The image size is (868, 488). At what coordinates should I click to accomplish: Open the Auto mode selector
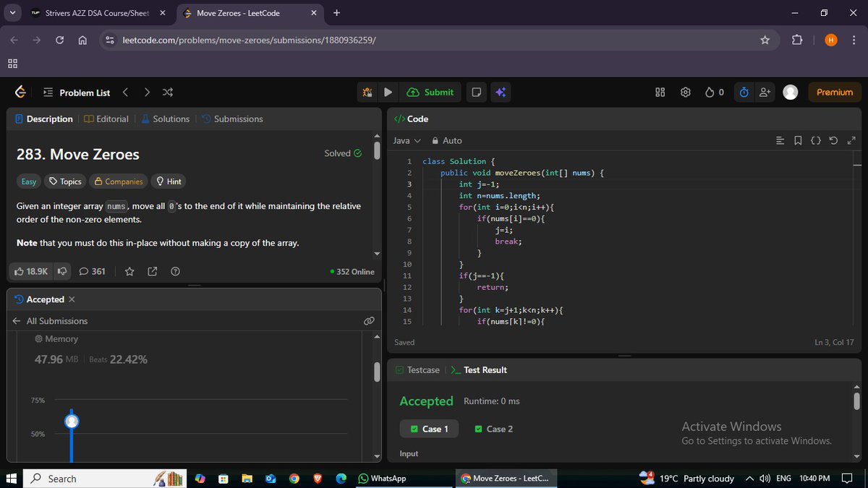[x=446, y=140]
